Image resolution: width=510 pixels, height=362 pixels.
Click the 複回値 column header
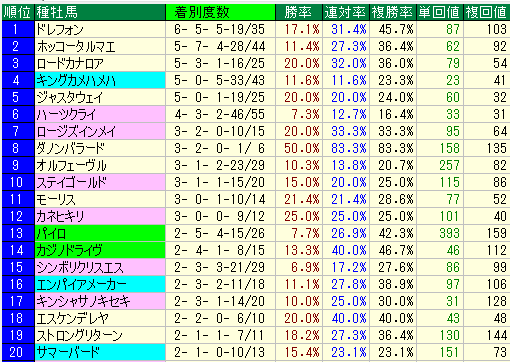coord(487,12)
